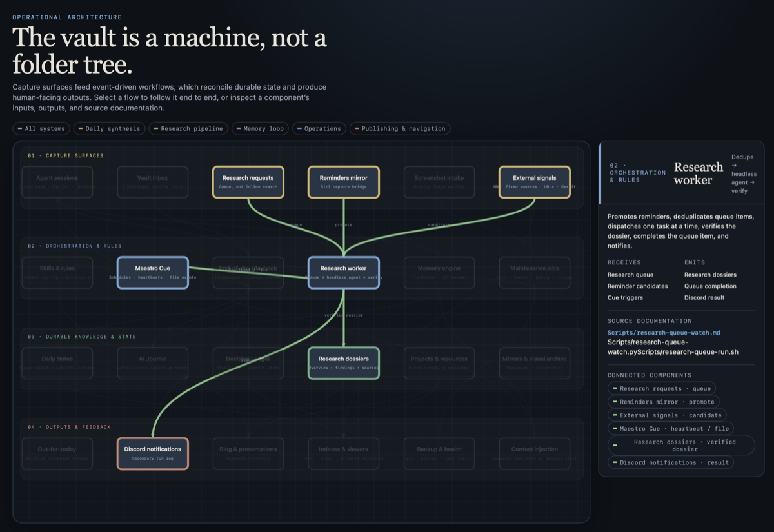Open Research dossiers · verified dossier chip

(x=681, y=445)
